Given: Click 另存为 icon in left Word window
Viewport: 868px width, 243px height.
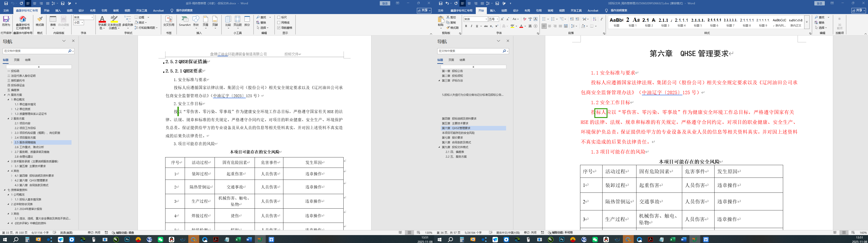Looking at the screenshot, I should pyautogui.click(x=6, y=21).
